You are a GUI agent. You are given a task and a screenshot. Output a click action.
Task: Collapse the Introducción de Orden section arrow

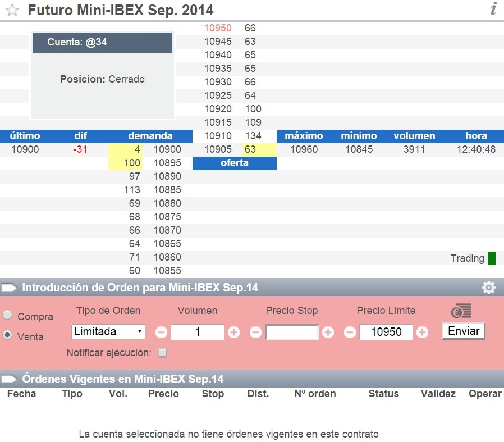[x=9, y=288]
